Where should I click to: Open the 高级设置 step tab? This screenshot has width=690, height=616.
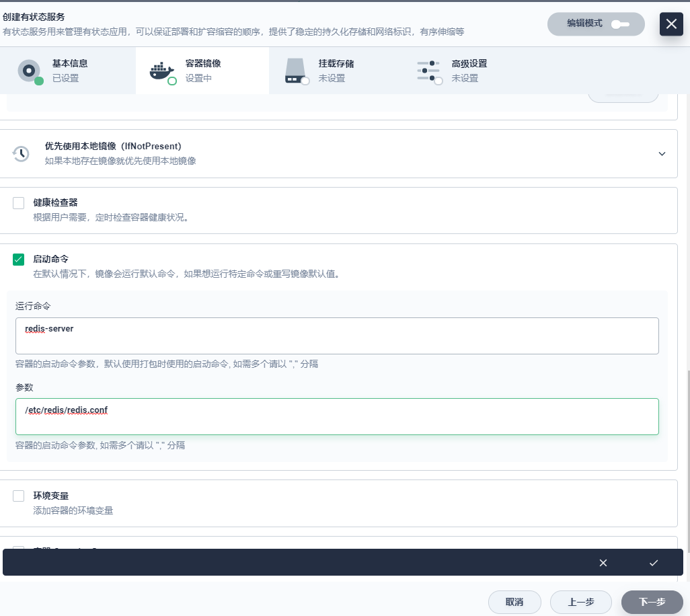click(x=468, y=71)
